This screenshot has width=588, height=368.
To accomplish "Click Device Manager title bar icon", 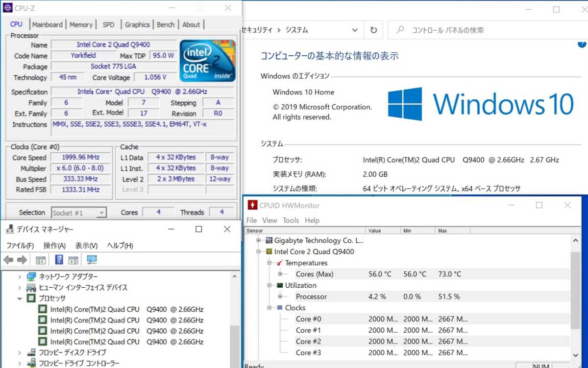I will (x=10, y=229).
